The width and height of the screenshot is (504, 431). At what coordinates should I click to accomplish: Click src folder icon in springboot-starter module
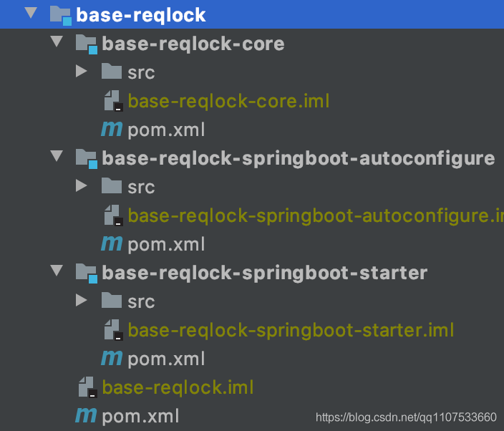pos(112,300)
